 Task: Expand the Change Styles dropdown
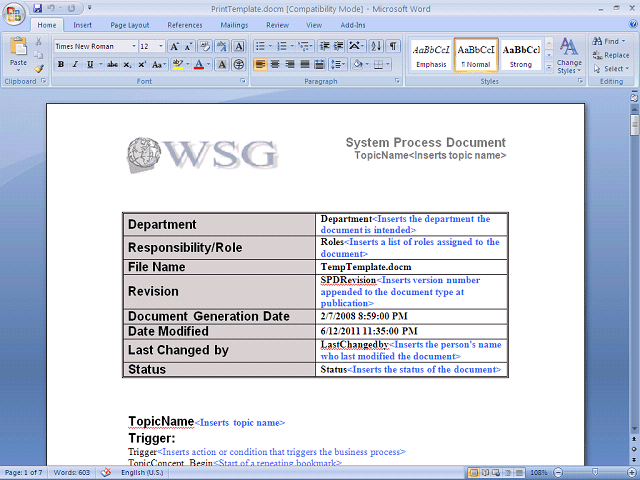569,56
